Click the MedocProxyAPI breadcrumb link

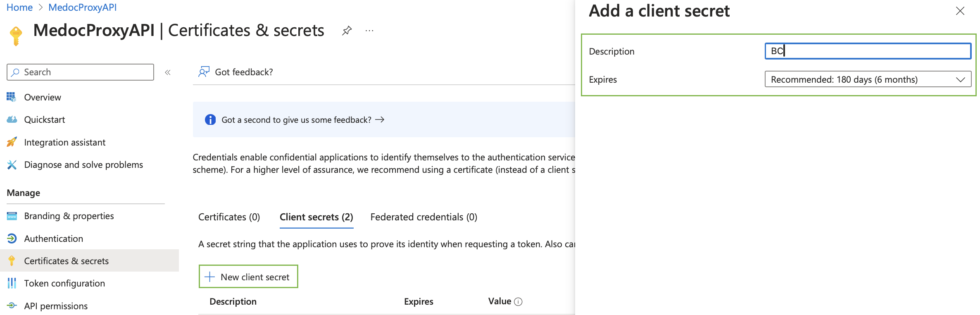click(82, 7)
